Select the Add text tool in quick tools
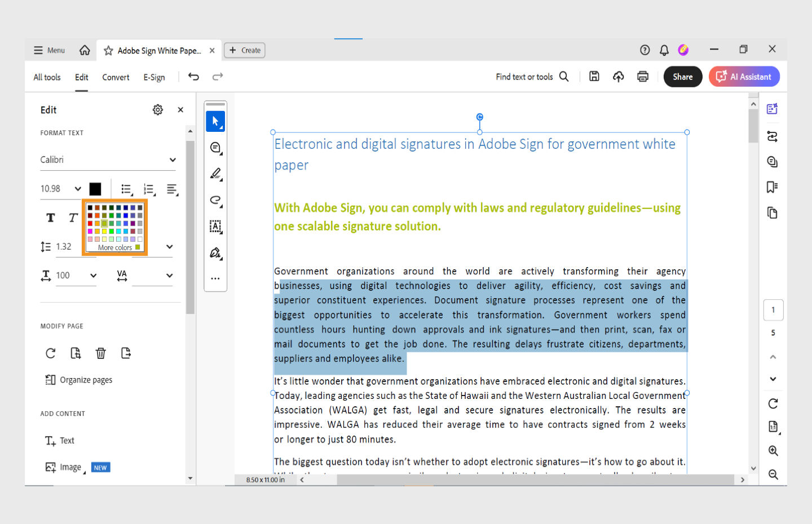 [215, 227]
